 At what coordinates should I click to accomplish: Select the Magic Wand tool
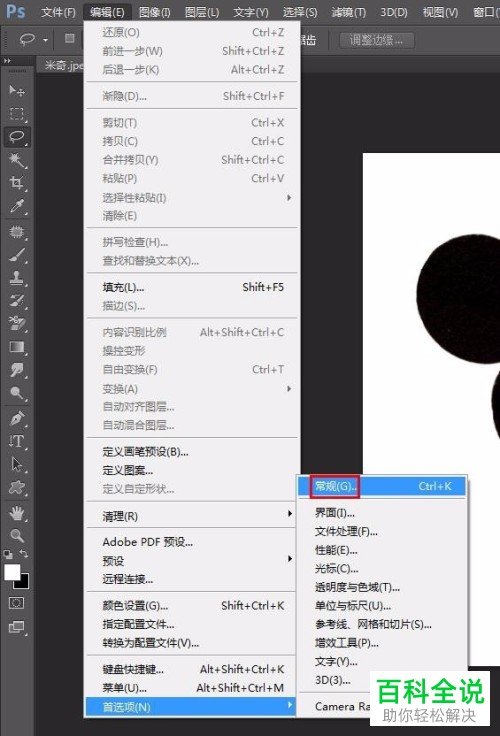tap(17, 160)
